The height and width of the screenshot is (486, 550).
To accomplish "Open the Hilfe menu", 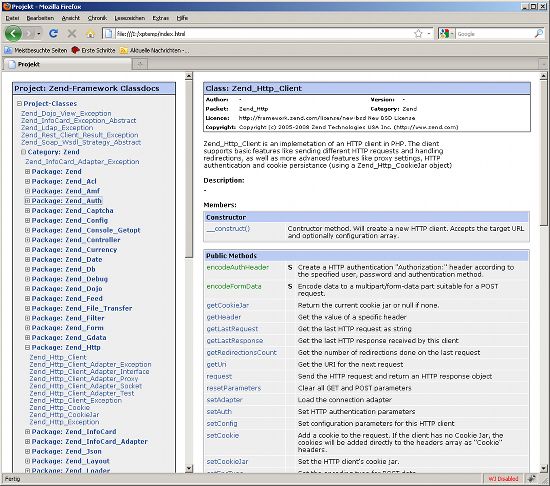I will tap(182, 18).
